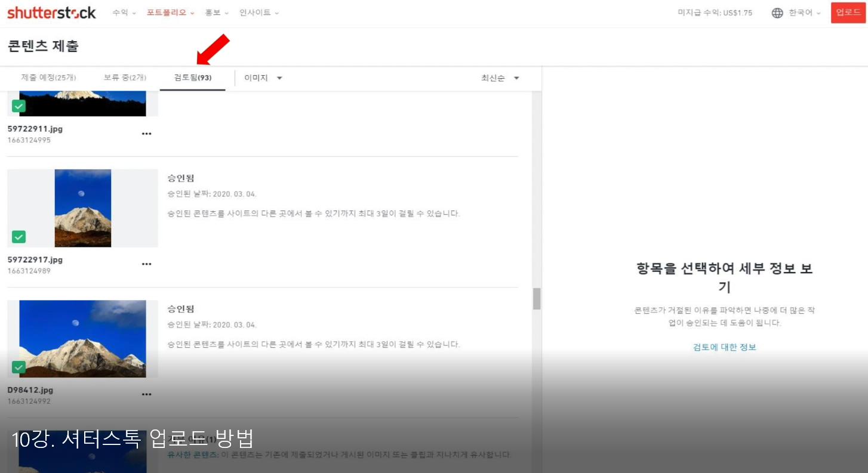Click ID number 1663124995

[29, 140]
